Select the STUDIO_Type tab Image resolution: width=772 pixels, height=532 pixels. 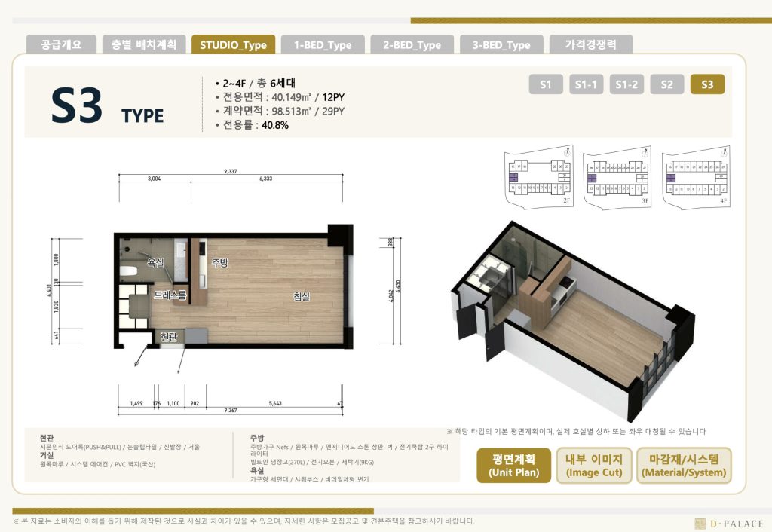tap(233, 44)
